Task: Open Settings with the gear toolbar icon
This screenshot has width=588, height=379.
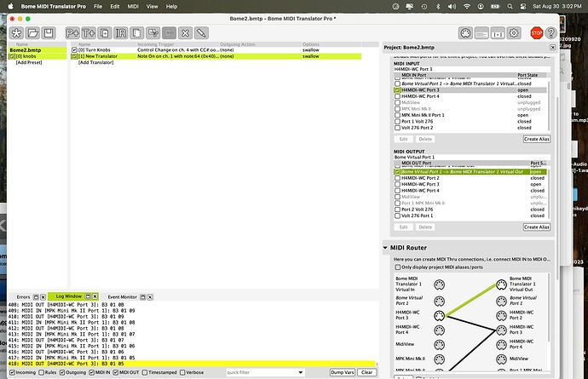Action: coord(514,33)
